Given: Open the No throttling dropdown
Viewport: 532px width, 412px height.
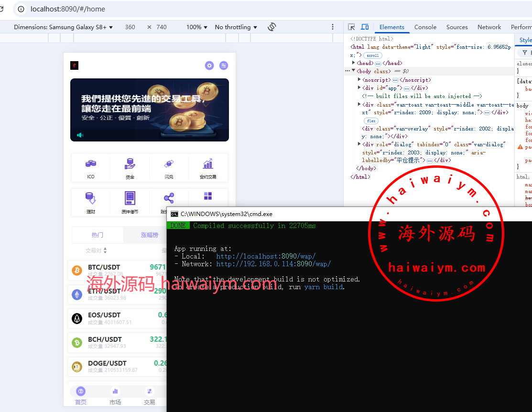Looking at the screenshot, I should coord(236,27).
